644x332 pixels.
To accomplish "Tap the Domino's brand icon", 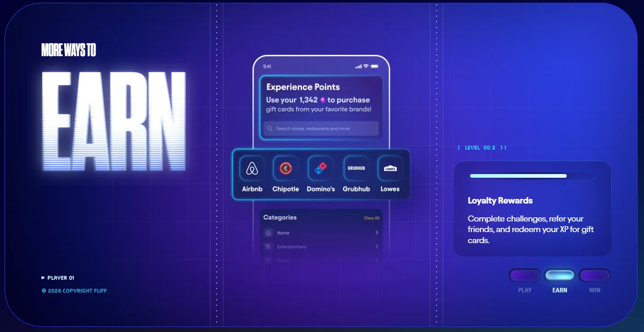I will click(321, 169).
